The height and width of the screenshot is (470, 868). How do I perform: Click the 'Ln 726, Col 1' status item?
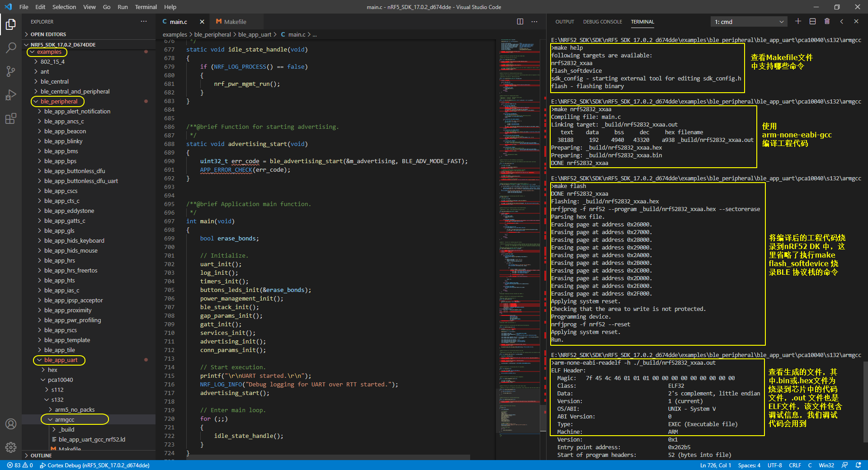point(716,465)
